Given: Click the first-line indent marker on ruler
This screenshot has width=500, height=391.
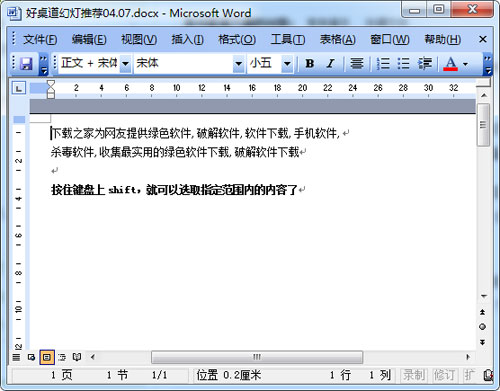Looking at the screenshot, I should [50, 84].
